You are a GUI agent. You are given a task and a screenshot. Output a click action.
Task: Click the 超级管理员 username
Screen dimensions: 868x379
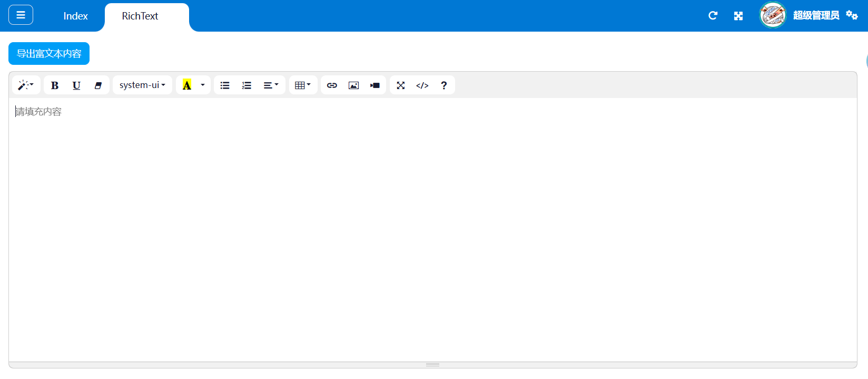(816, 15)
